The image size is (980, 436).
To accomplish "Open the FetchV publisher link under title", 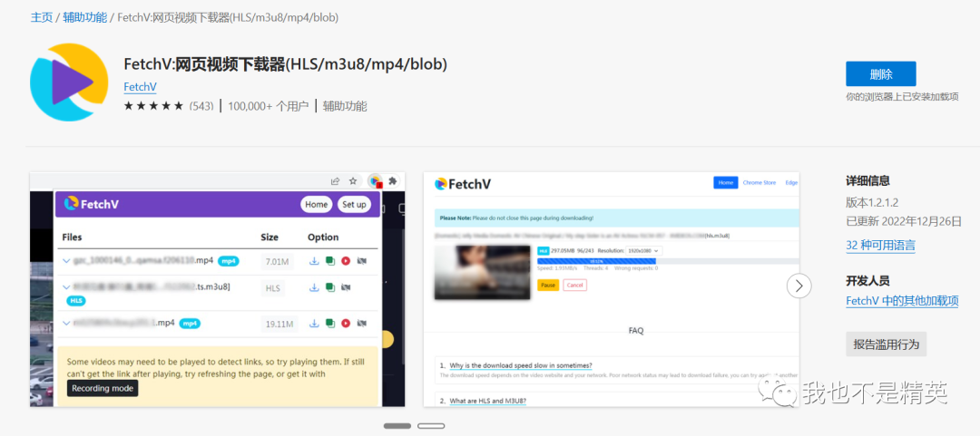I will tap(140, 87).
